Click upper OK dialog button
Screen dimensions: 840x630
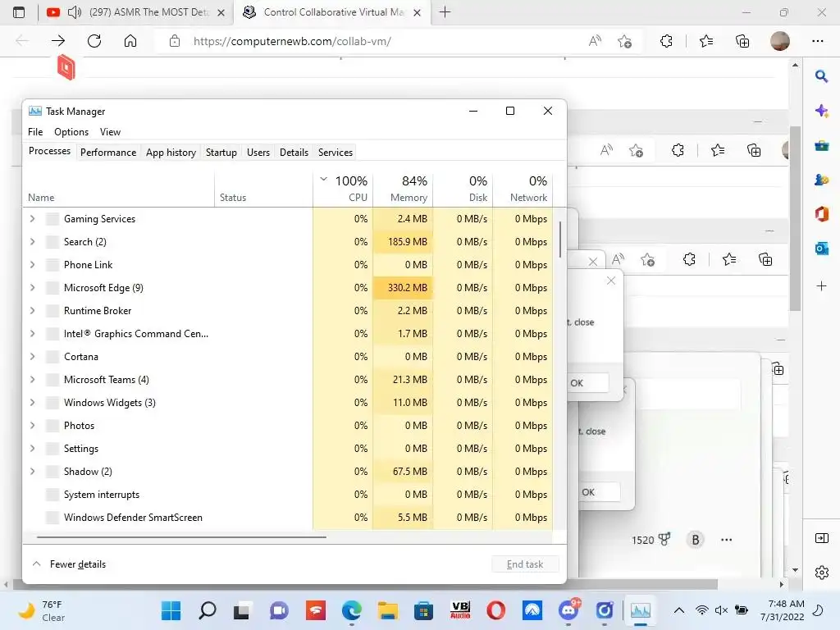tap(587, 383)
